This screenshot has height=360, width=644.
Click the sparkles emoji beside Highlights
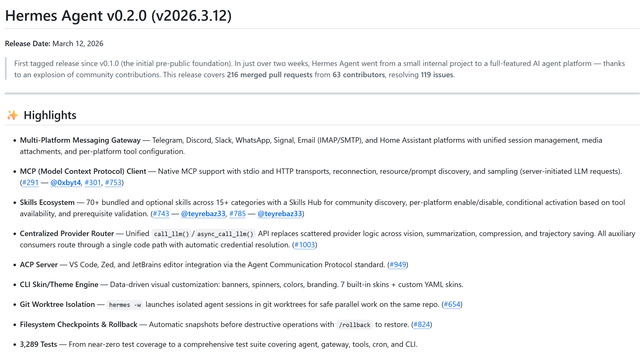click(12, 115)
